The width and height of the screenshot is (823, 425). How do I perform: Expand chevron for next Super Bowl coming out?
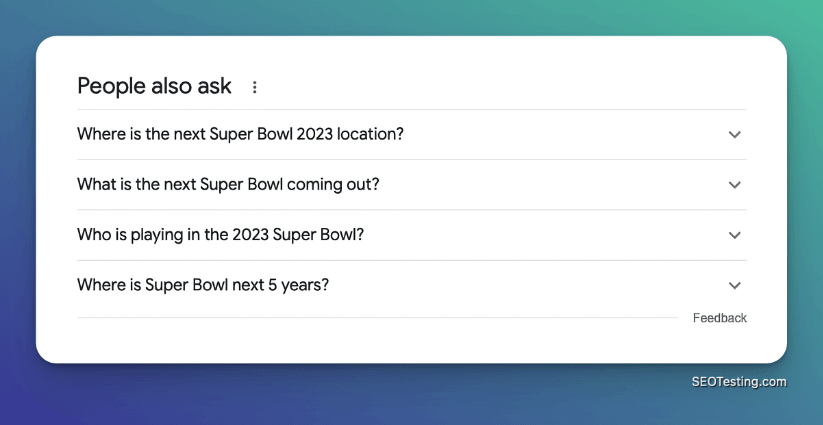[x=734, y=185]
